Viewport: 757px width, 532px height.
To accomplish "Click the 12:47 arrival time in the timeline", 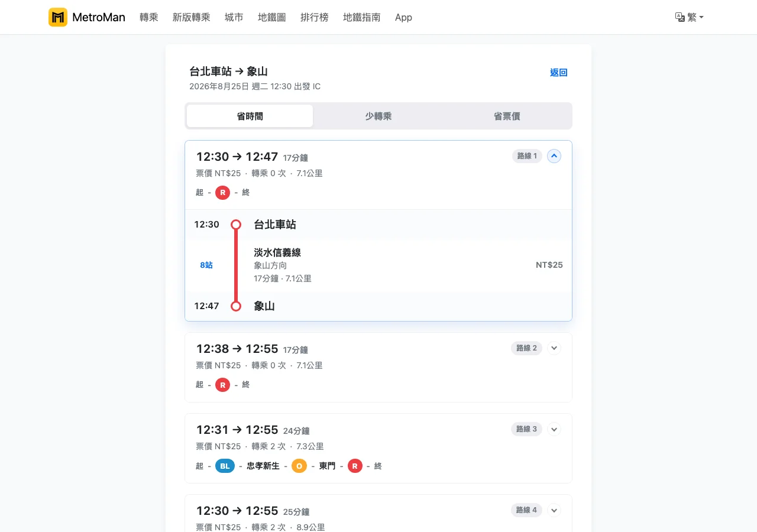I will tap(206, 306).
